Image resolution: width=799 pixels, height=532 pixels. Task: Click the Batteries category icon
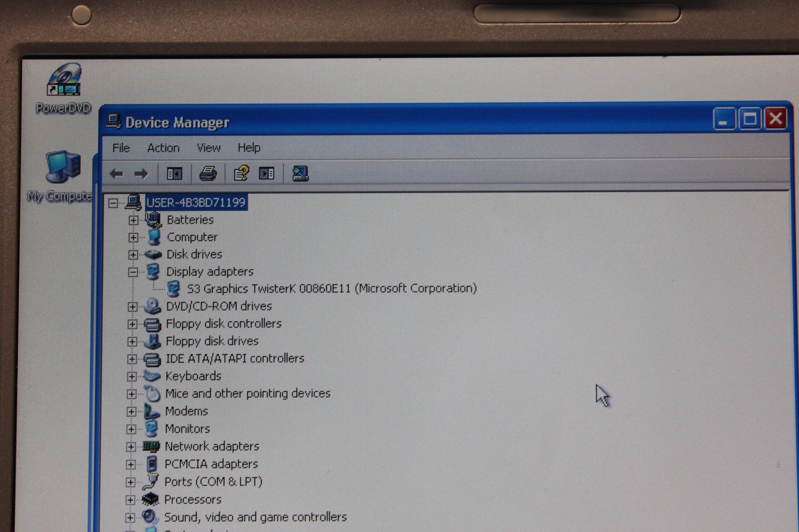pos(153,220)
